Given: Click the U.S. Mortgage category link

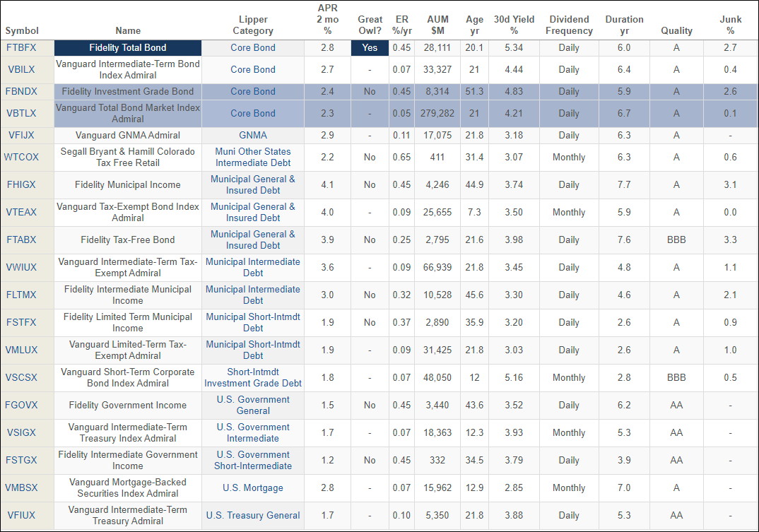Looking at the screenshot, I should pos(253,488).
